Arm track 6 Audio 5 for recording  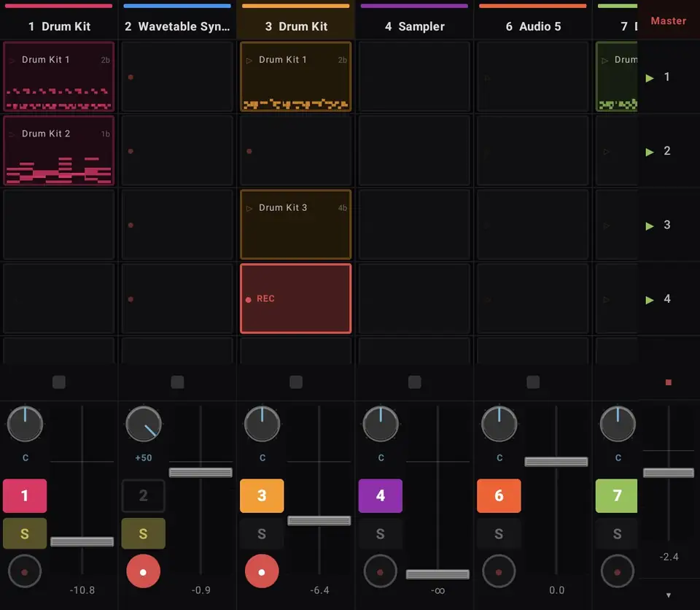[499, 571]
